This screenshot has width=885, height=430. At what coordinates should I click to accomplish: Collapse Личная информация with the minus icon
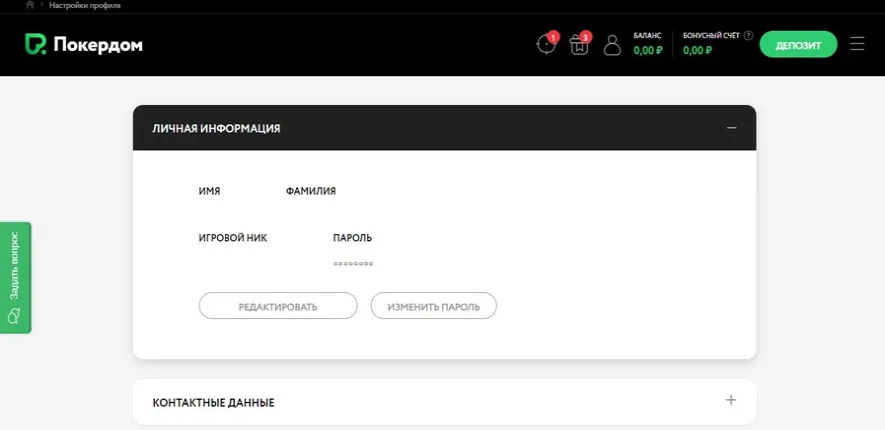pyautogui.click(x=731, y=128)
